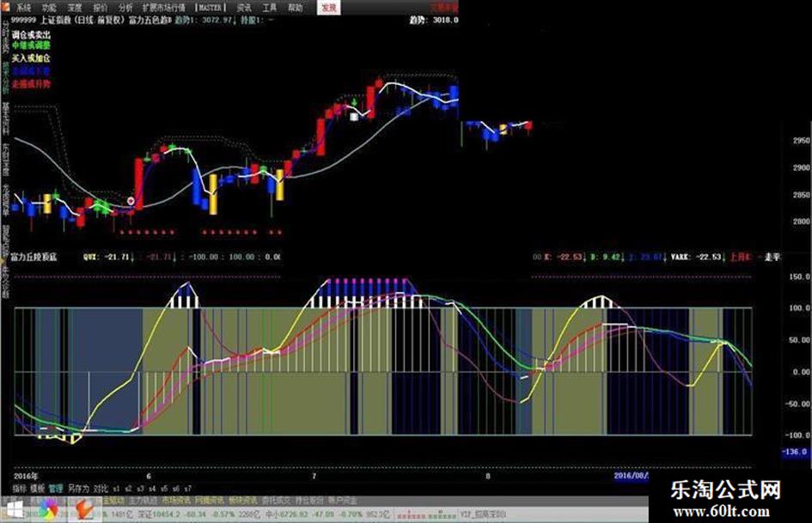Click the 上证指数 stock title
Viewport: 812px width, 523px height.
tap(56, 21)
